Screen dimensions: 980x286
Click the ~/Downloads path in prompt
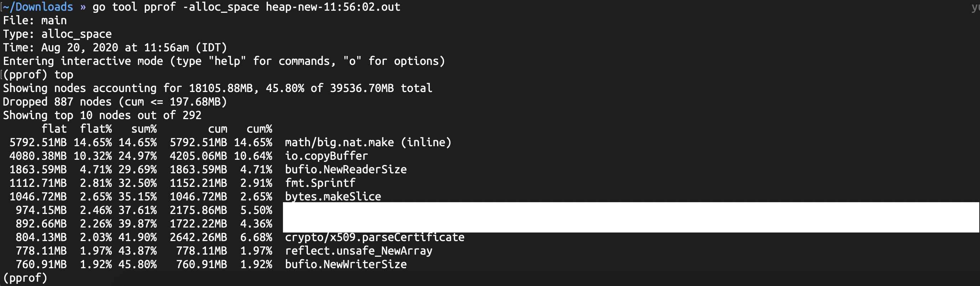tap(38, 7)
